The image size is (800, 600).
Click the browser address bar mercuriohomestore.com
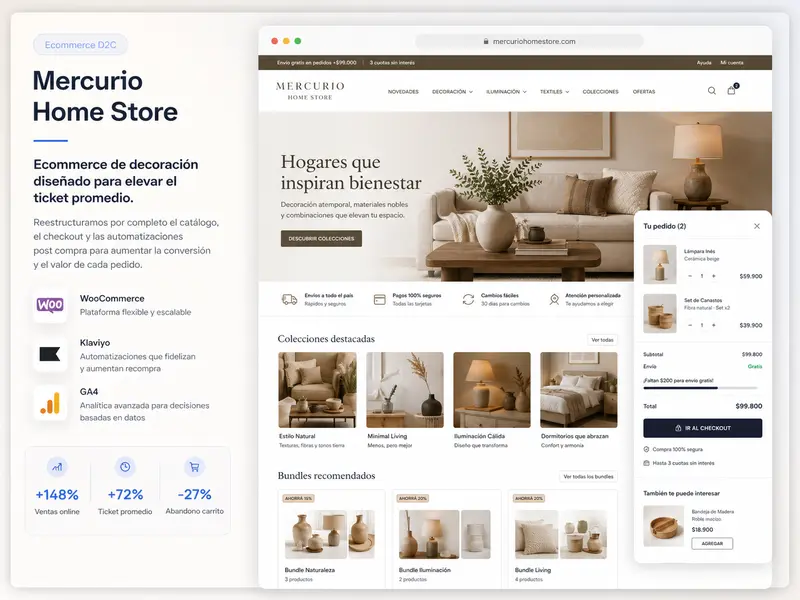pyautogui.click(x=529, y=41)
